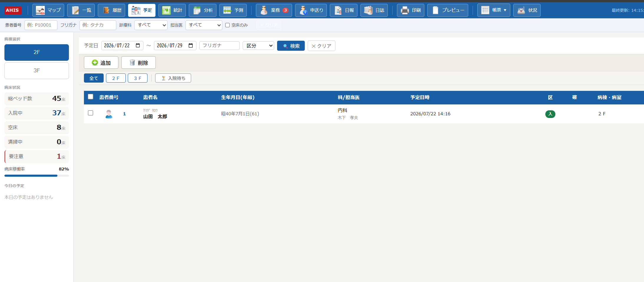Open the 分析 analysis view

point(203,10)
